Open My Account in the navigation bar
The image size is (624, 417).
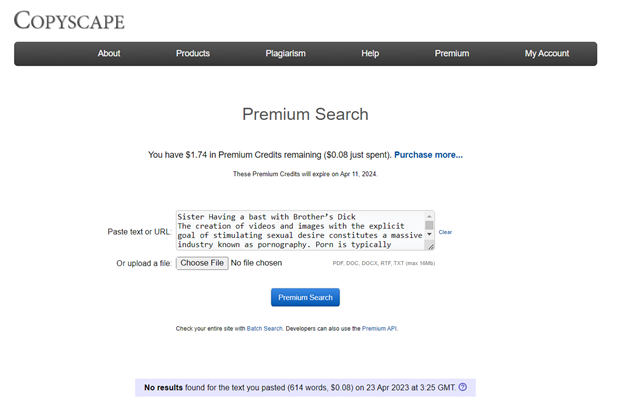pyautogui.click(x=546, y=54)
